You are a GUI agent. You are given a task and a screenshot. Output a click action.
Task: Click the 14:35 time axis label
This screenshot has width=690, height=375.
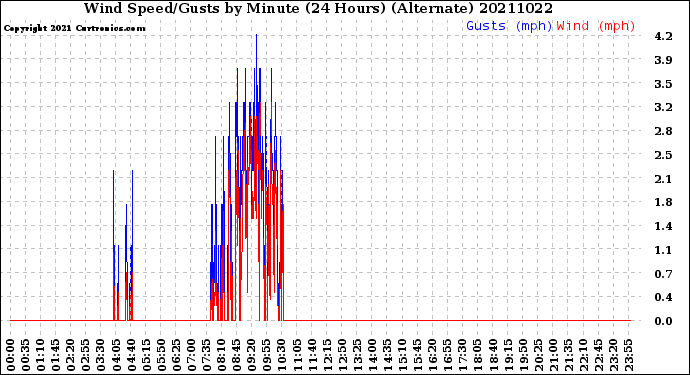click(x=388, y=355)
